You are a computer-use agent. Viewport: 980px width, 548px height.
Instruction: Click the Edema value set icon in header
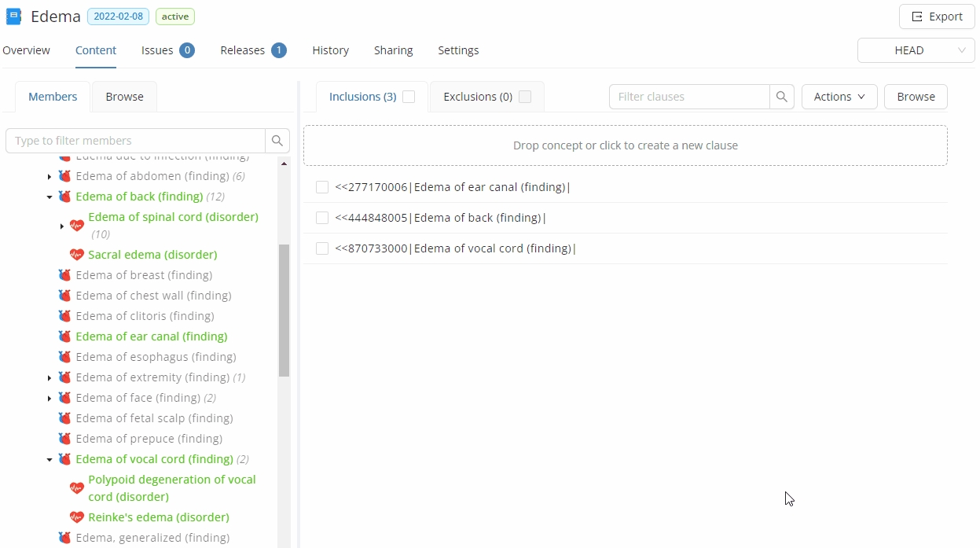point(13,17)
